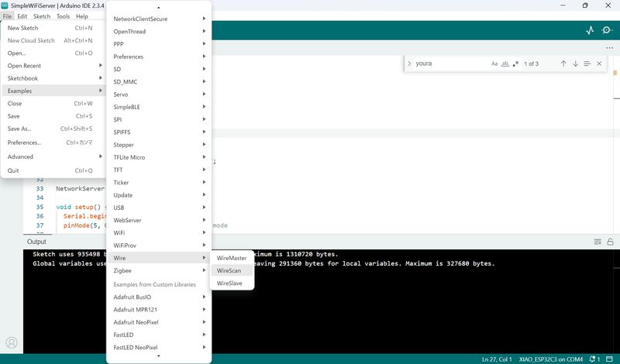Expand TFLite Micro examples submenu
This screenshot has height=364, width=620.
tap(159, 157)
